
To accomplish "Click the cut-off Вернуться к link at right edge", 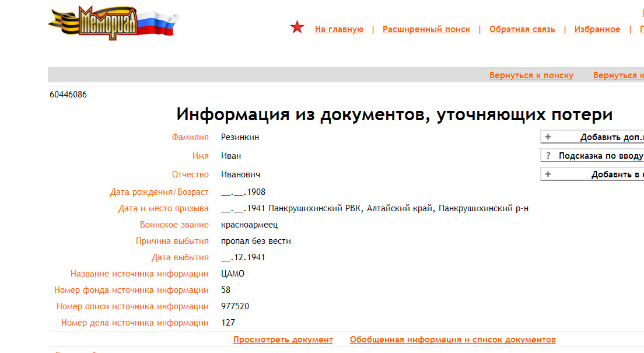I will click(x=618, y=75).
